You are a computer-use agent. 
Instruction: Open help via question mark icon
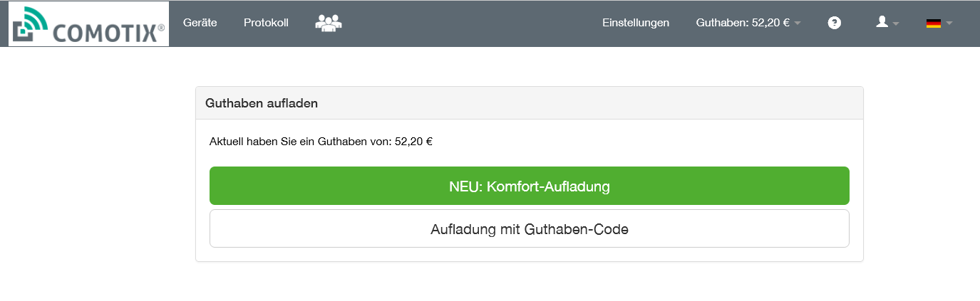click(835, 23)
